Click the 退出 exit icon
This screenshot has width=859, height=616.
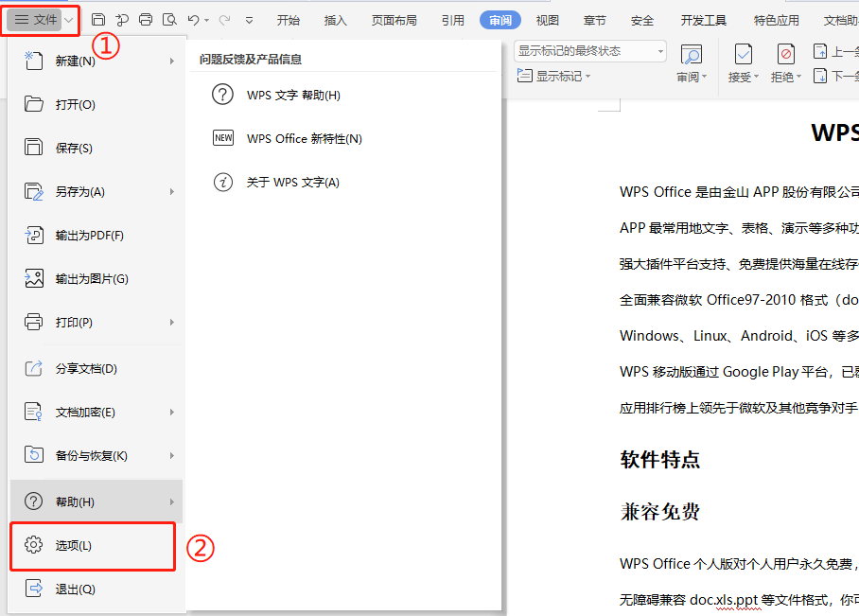pos(33,588)
